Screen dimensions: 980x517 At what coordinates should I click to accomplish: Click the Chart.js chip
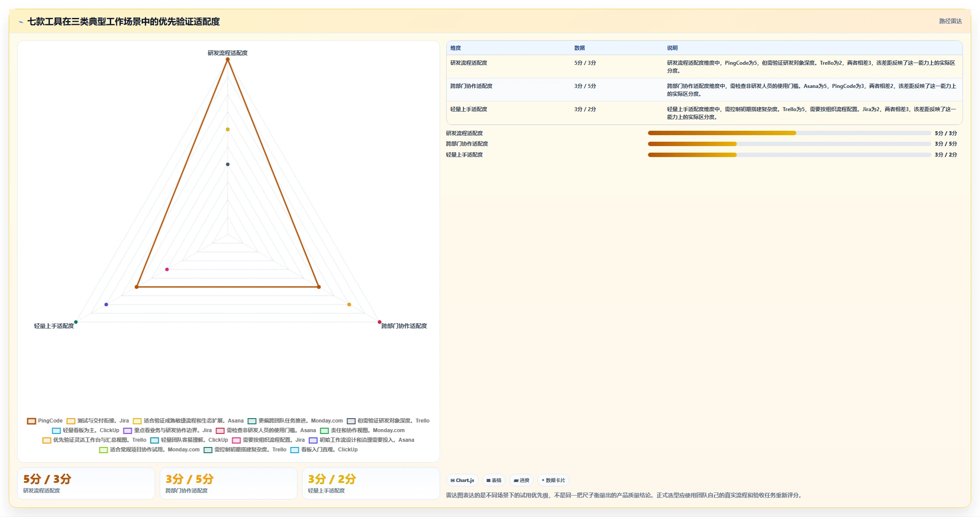(x=462, y=480)
